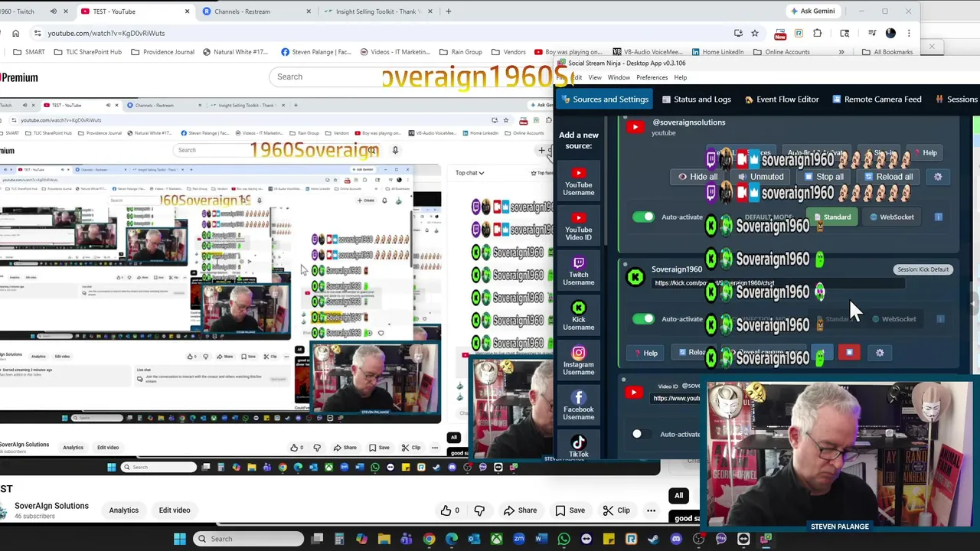Open Analytics for the video

[x=123, y=510]
